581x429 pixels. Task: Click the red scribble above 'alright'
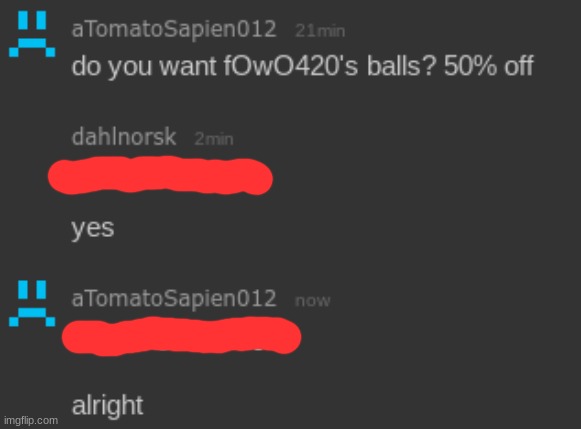click(181, 336)
